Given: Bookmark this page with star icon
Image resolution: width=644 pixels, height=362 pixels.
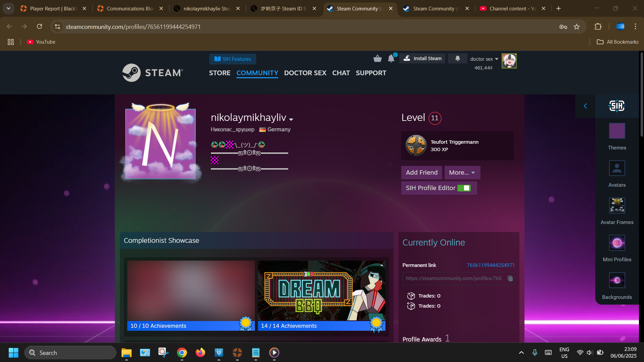Looking at the screenshot, I should pyautogui.click(x=577, y=27).
